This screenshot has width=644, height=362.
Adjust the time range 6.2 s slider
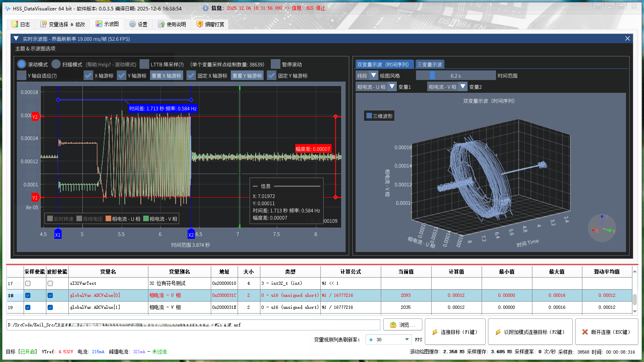[432, 76]
